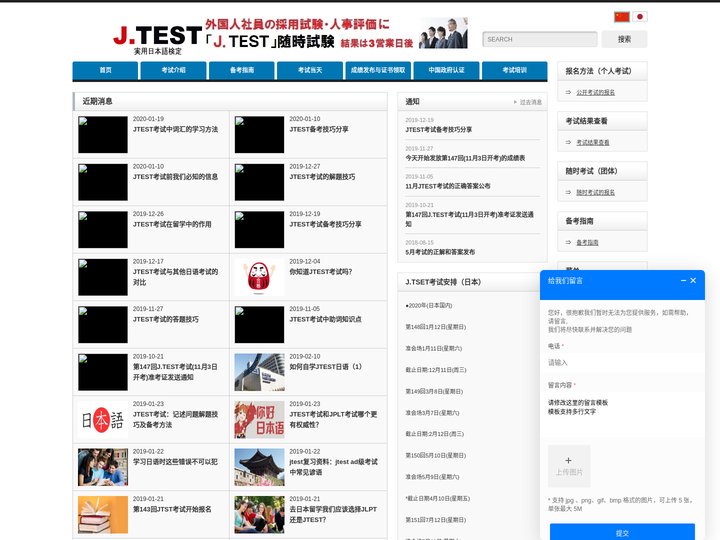Open article 如何自学JTEST日语（1）
The height and width of the screenshot is (540, 720).
point(326,367)
